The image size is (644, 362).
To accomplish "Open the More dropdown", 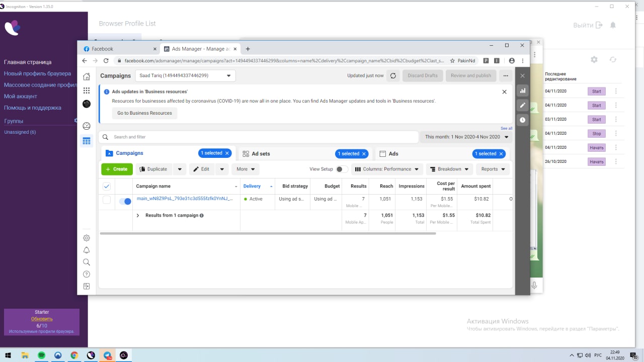I will coord(246,169).
